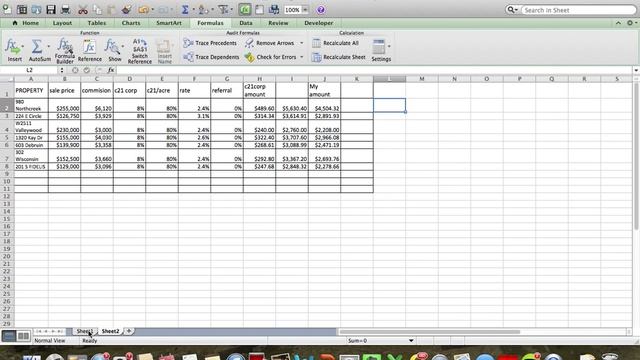
Task: Expand the Insert function dropdown arrow
Action: [23, 47]
